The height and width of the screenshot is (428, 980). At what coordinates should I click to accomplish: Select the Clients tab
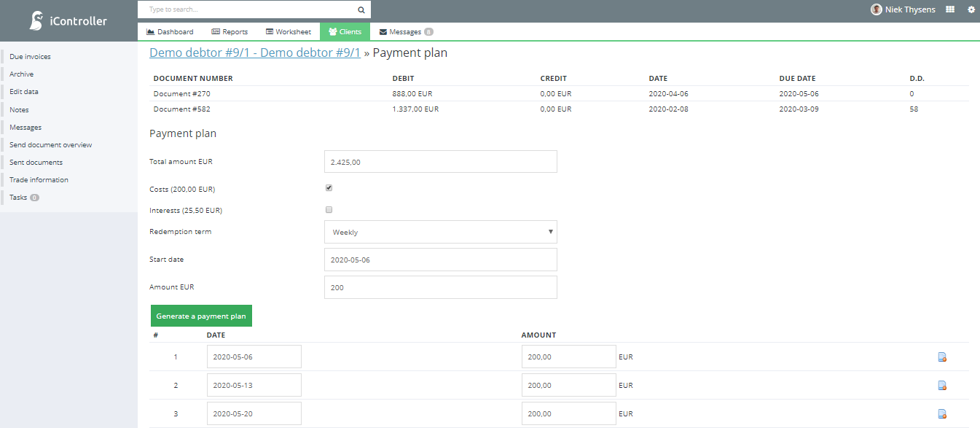tap(345, 31)
